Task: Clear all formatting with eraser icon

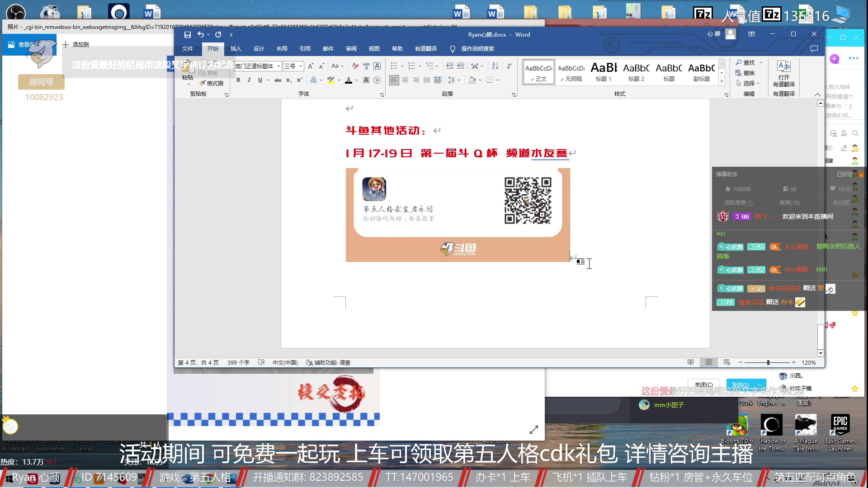Action: [x=355, y=66]
